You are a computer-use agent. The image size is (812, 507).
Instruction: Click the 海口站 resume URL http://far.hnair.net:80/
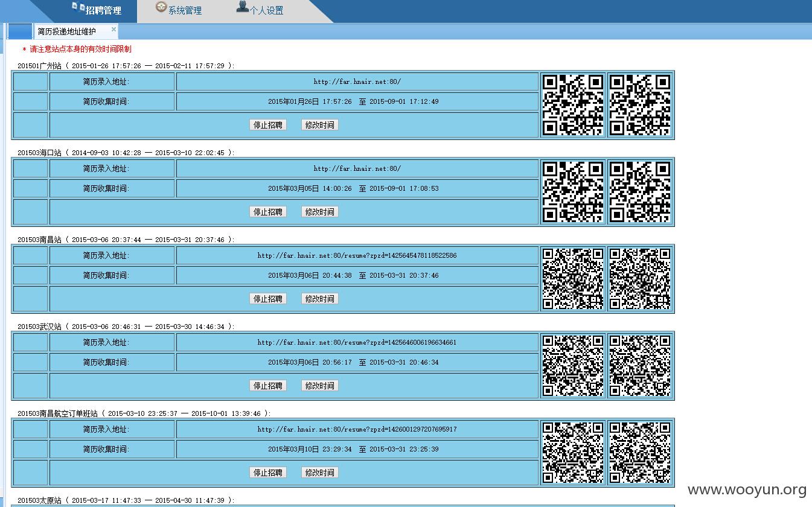click(x=357, y=168)
